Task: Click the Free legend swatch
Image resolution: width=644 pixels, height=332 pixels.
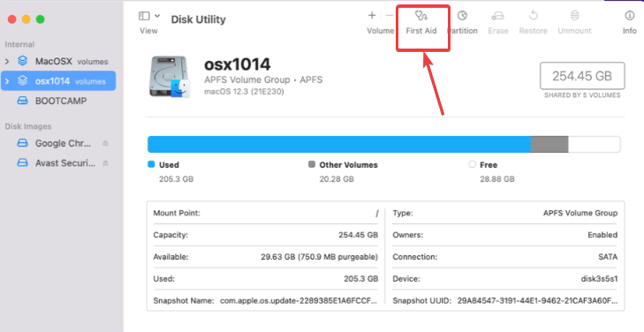Action: coord(472,164)
